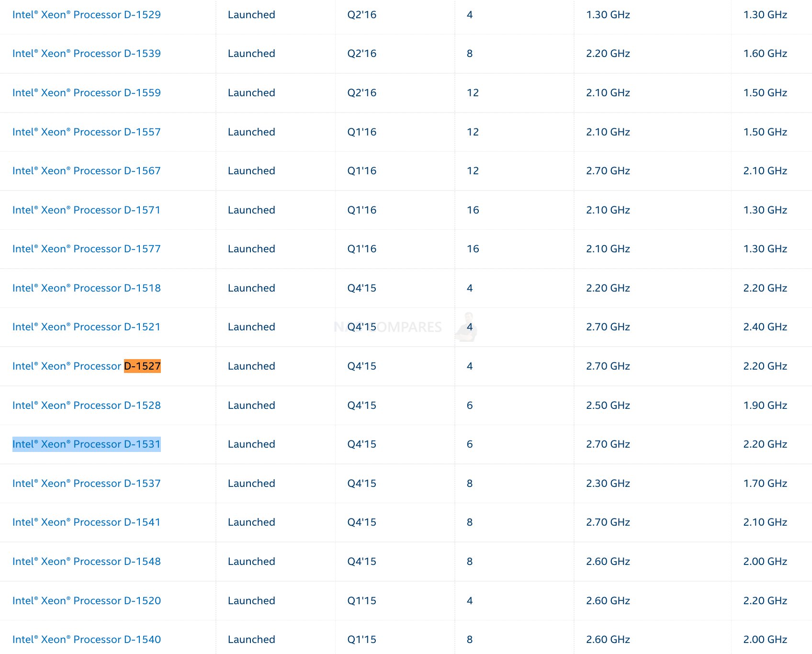Open the Intel Xeon Processor D-1571 link
This screenshot has height=654, width=812.
(x=87, y=210)
